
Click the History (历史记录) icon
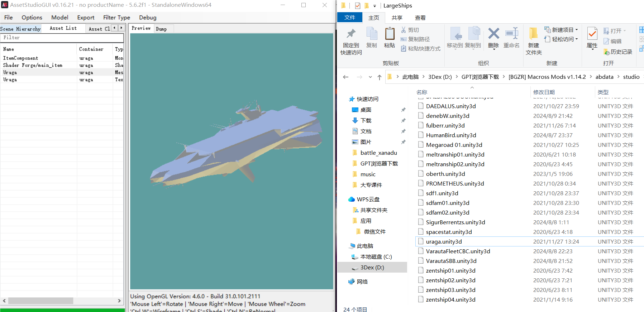606,52
